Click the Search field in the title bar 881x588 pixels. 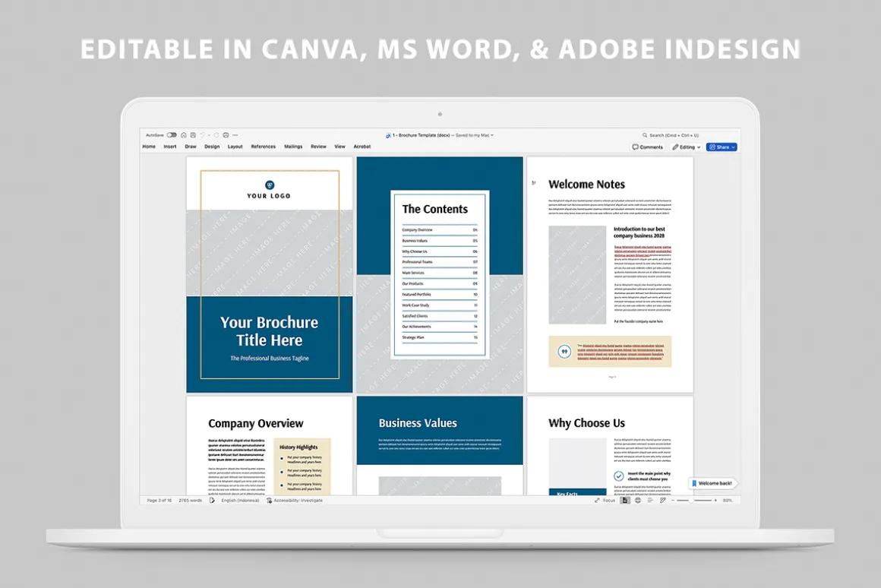671,135
